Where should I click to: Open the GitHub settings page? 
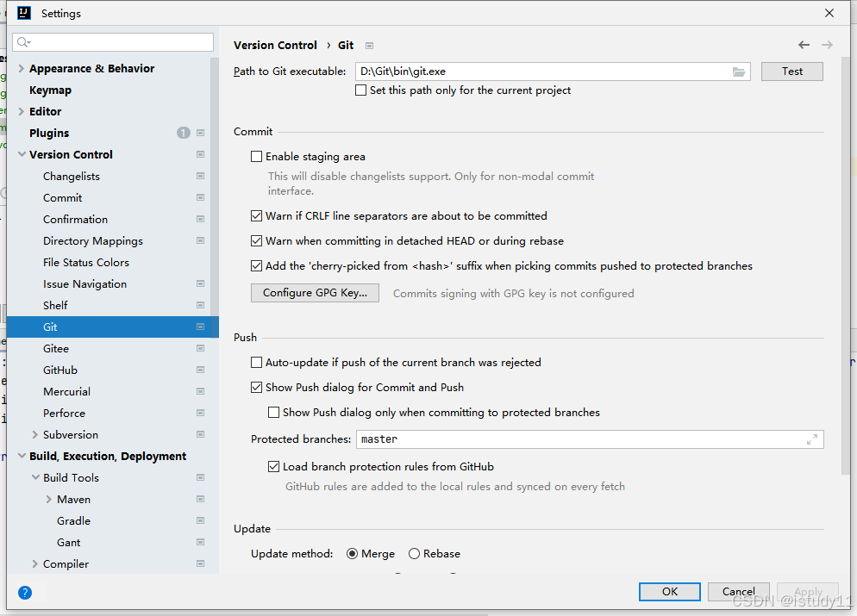(x=60, y=370)
